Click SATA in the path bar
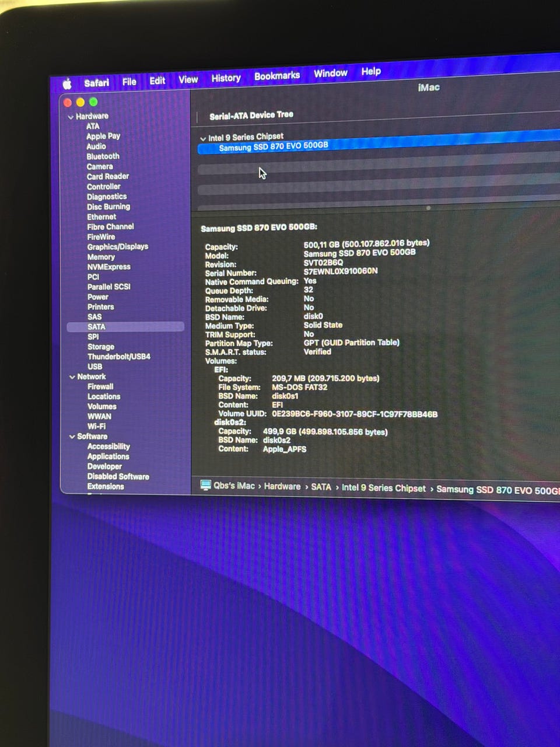The width and height of the screenshot is (560, 747). tap(321, 487)
